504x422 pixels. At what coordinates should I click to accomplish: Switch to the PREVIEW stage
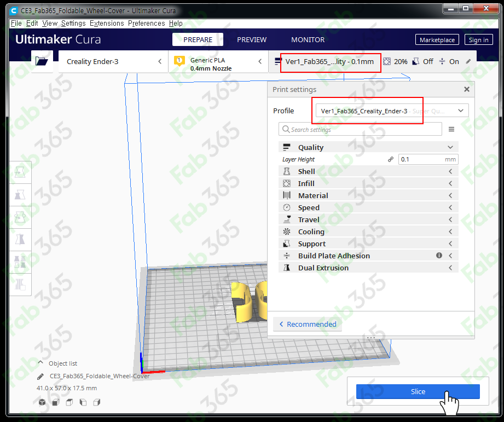click(x=252, y=39)
